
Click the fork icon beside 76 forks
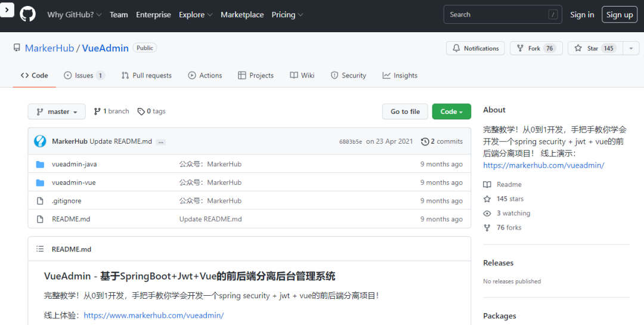pyautogui.click(x=487, y=228)
